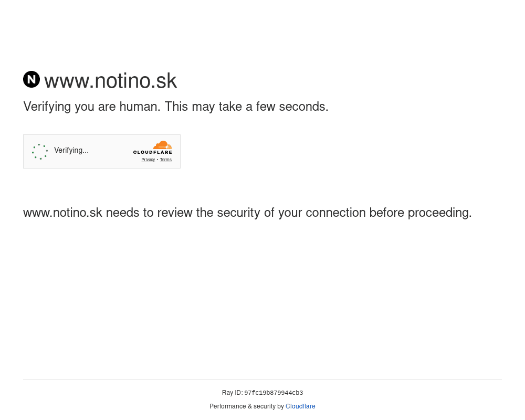Click the 'Verifying...' status label
525x420 pixels.
(71, 151)
